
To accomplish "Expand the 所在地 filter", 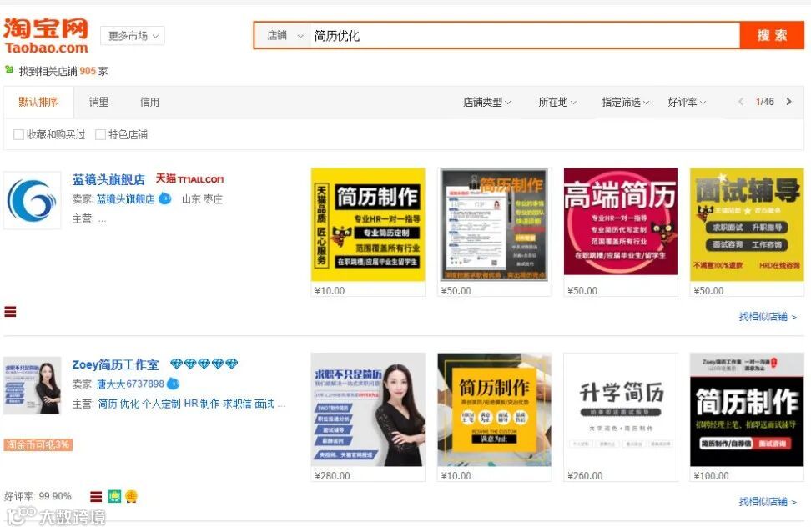I will point(557,103).
